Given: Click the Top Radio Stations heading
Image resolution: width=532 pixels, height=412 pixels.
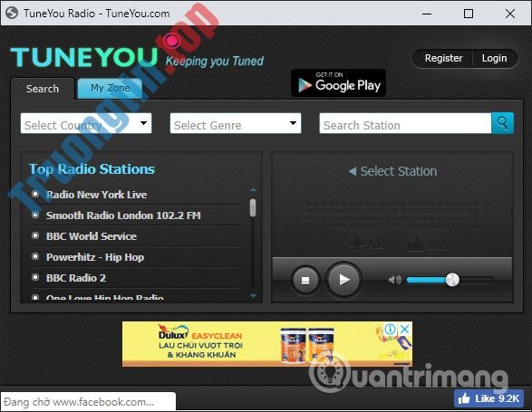Looking at the screenshot, I should tap(92, 169).
